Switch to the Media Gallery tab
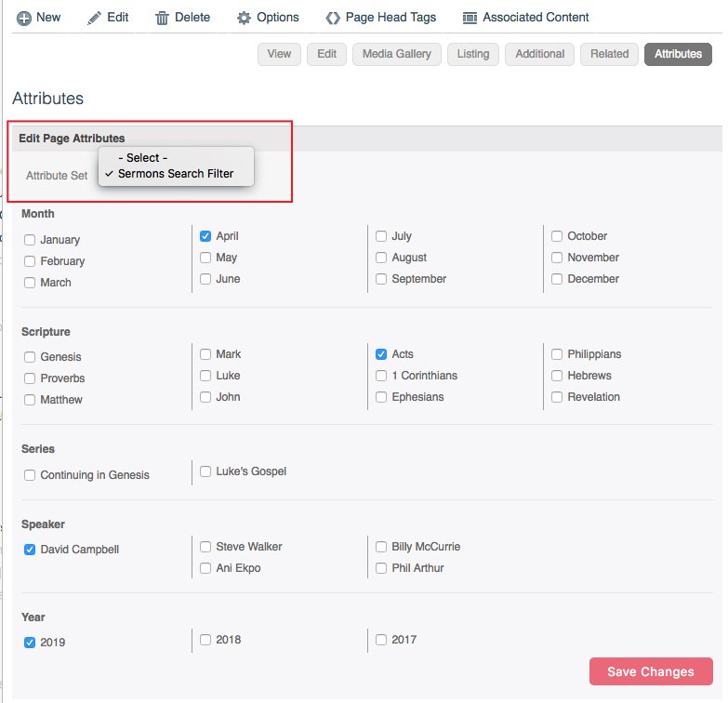Screen dimensions: 728x703 pos(396,54)
